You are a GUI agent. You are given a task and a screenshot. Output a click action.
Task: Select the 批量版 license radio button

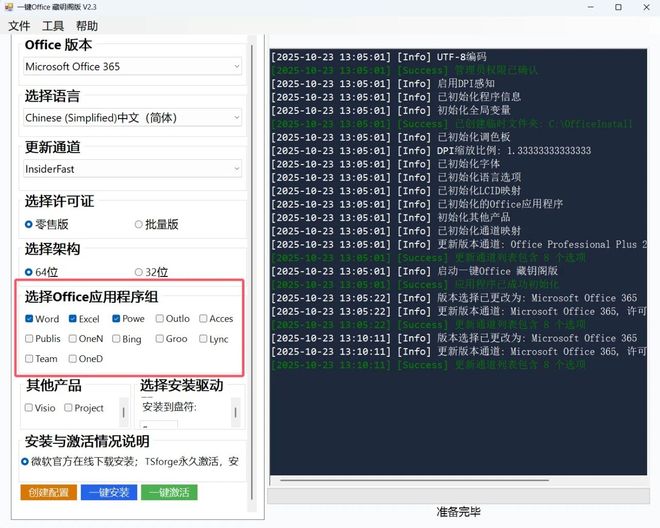click(139, 225)
